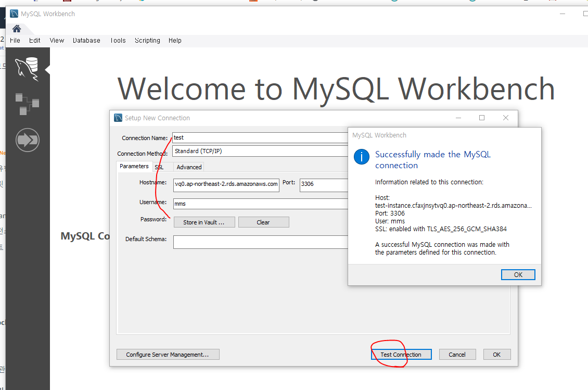The image size is (588, 390).
Task: Click the 'Welcome to MySQL Workbench' heading
Action: 336,89
